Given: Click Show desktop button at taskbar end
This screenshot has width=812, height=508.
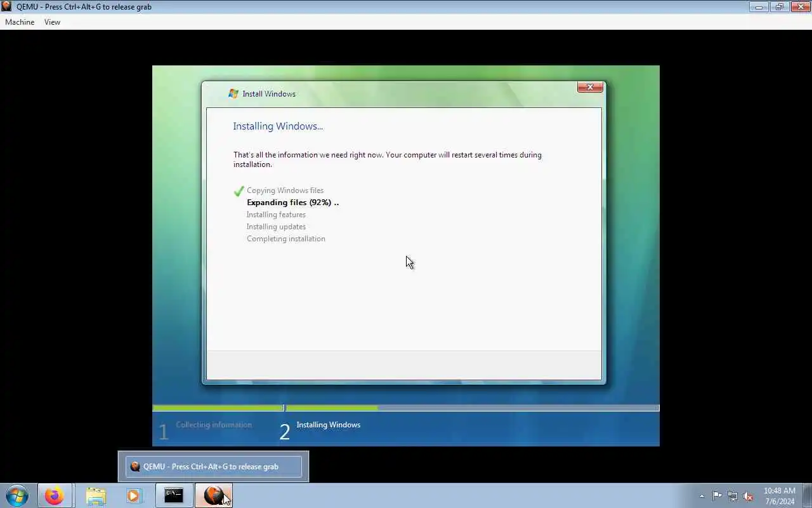Looking at the screenshot, I should coord(807,495).
